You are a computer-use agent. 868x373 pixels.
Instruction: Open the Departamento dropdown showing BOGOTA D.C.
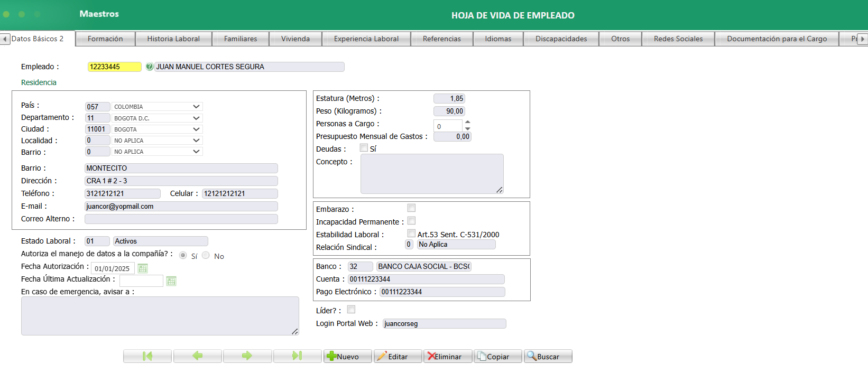tap(158, 118)
